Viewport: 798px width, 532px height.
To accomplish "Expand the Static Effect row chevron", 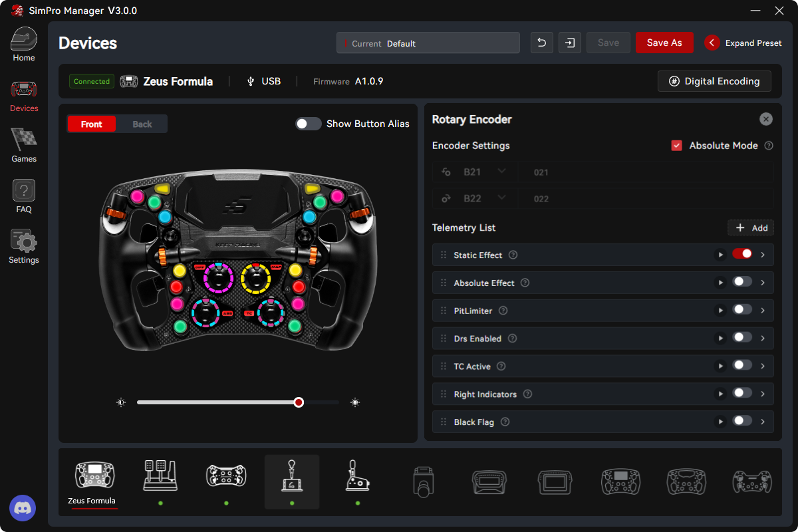I will click(763, 255).
